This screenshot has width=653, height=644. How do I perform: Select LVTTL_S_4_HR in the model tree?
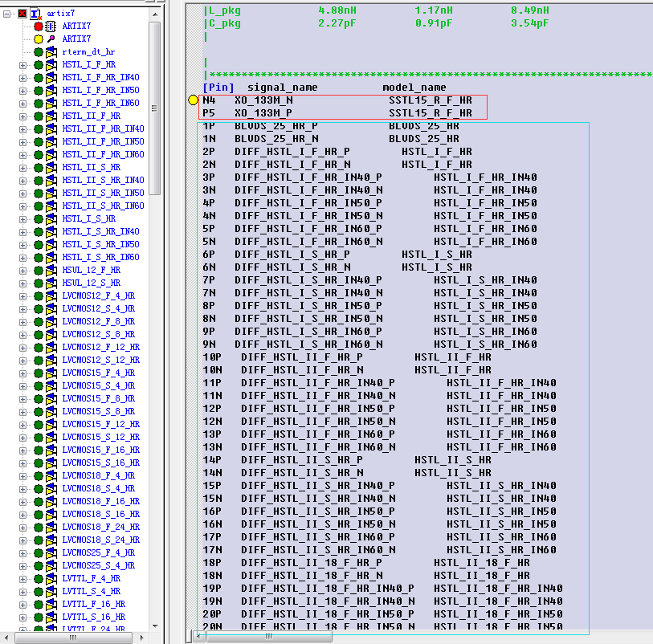pos(92,592)
